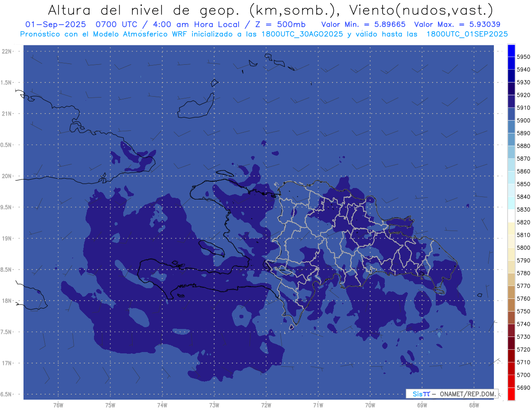This screenshot has height=411, width=532.
Task: Select the 5890 legend value
Action: pos(524,133)
